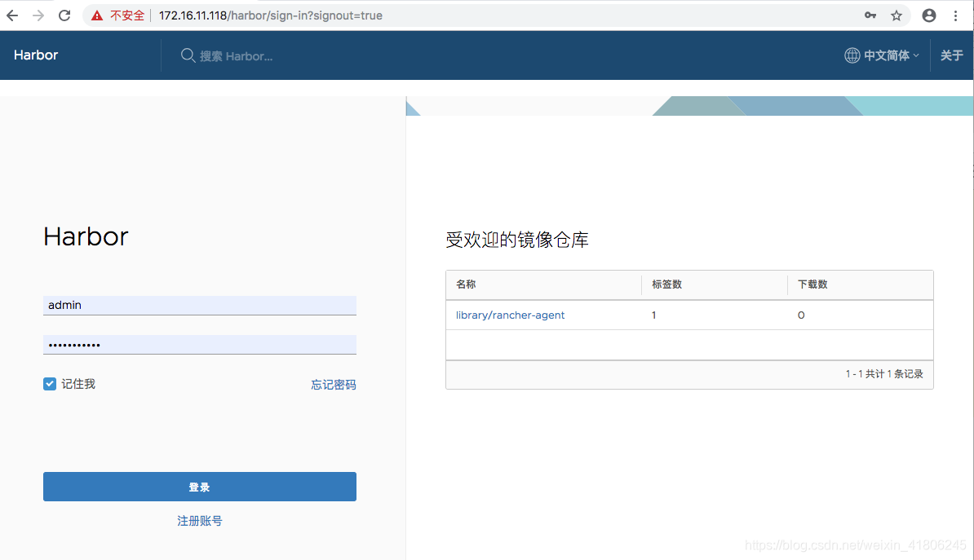
Task: Click the globe language icon
Action: point(852,55)
